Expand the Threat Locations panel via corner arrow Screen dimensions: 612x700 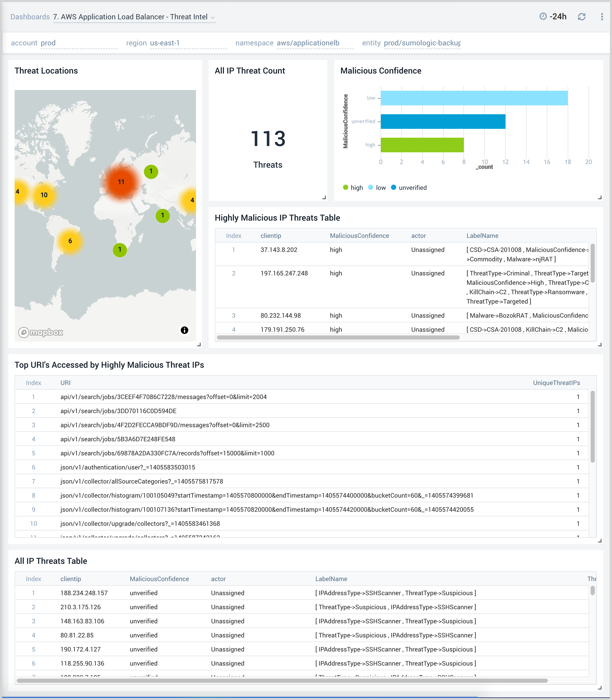click(199, 344)
